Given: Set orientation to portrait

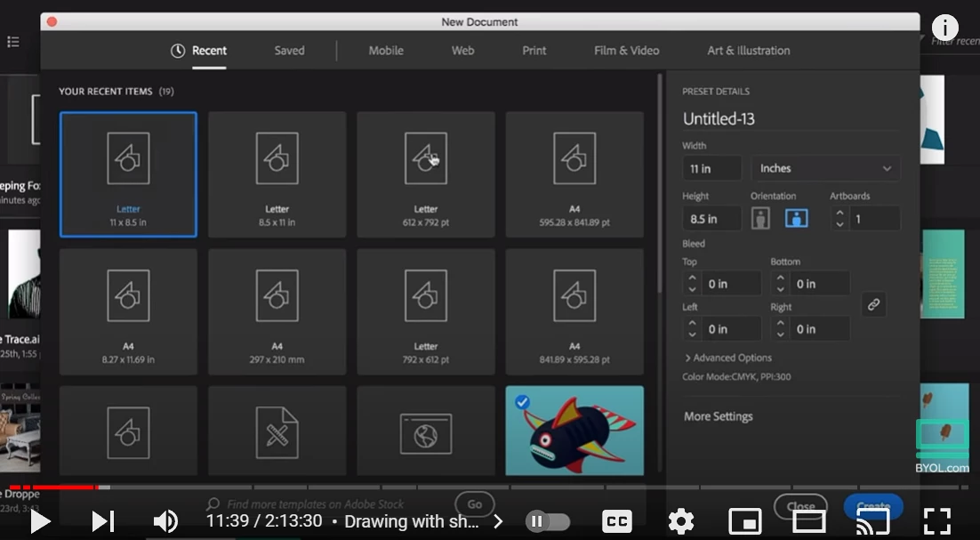Looking at the screenshot, I should (760, 219).
